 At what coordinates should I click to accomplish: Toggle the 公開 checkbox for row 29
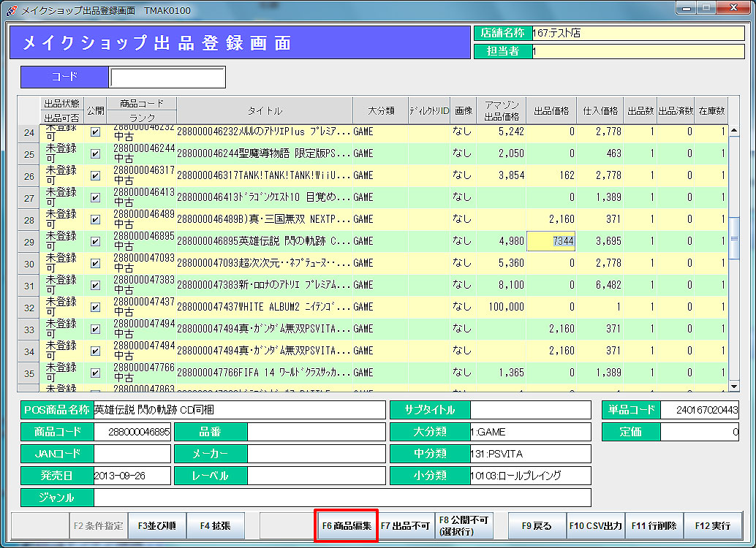(x=95, y=242)
